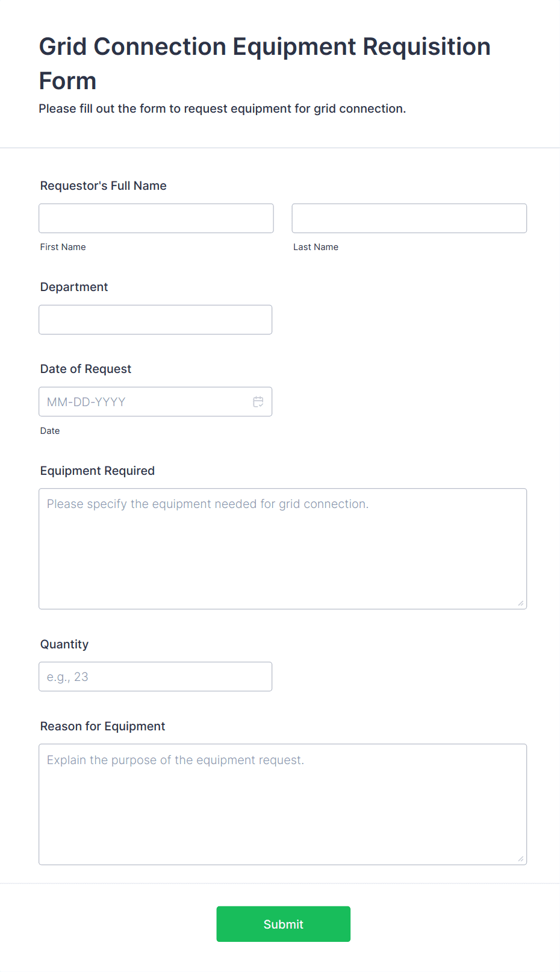This screenshot has width=560, height=972.
Task: Click the First Name input field
Action: pyautogui.click(x=156, y=218)
